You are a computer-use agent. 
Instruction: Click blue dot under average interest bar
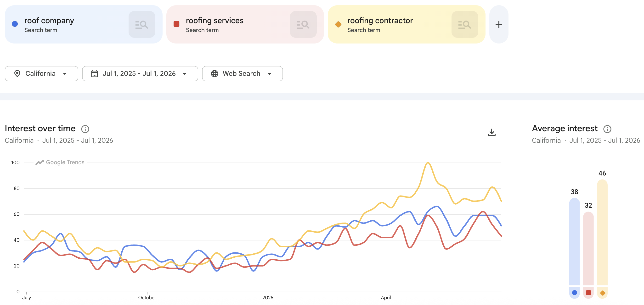(575, 293)
